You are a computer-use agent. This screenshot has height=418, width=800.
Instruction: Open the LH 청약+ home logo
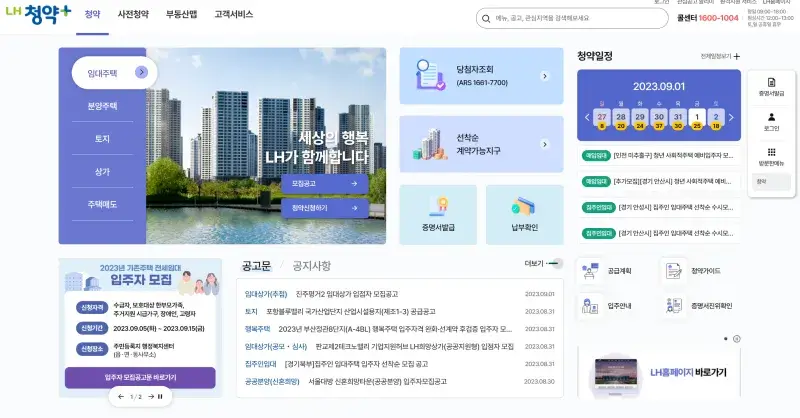tap(38, 14)
